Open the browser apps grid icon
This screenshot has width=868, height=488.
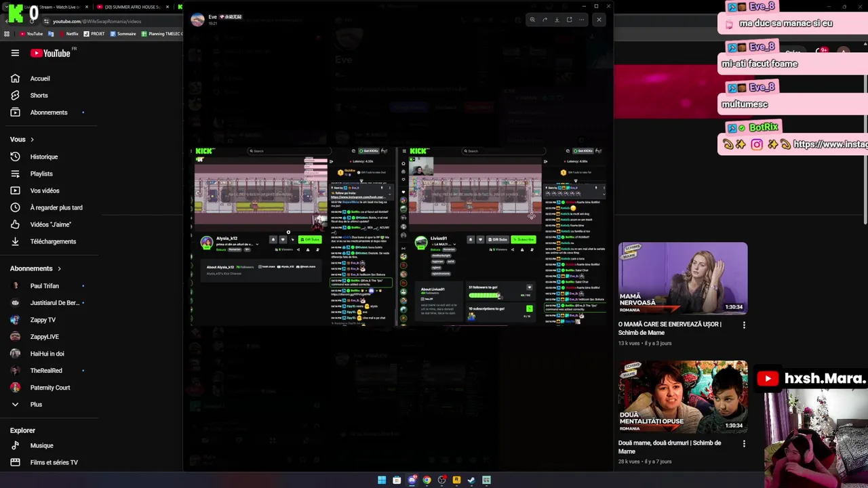[7, 34]
